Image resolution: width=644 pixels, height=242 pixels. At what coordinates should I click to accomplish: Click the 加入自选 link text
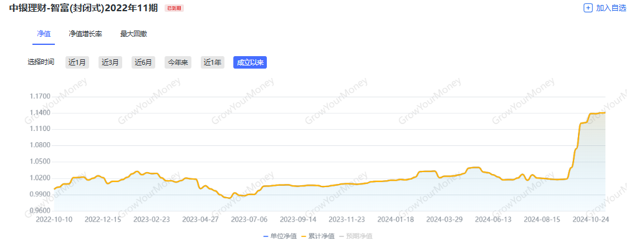click(x=611, y=8)
